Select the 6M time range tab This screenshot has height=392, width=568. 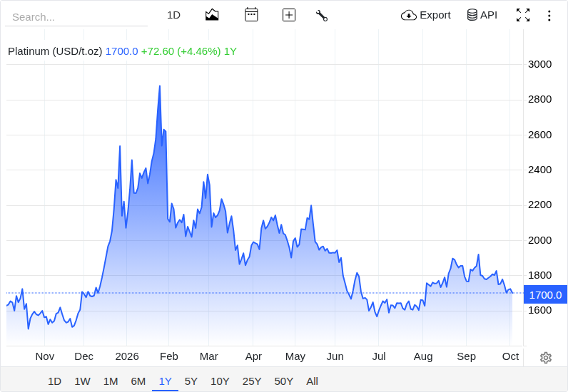point(138,381)
